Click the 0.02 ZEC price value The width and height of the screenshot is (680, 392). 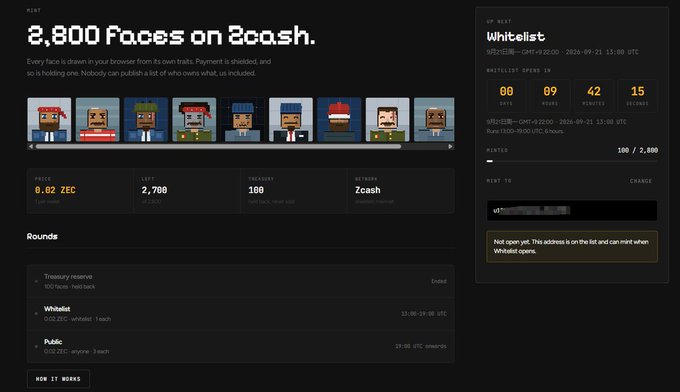[55, 190]
